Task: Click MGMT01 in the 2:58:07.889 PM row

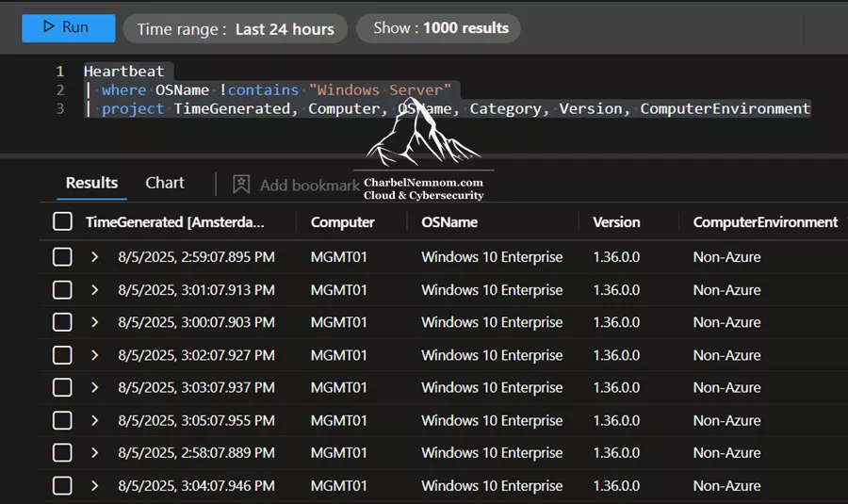Action: coord(338,452)
